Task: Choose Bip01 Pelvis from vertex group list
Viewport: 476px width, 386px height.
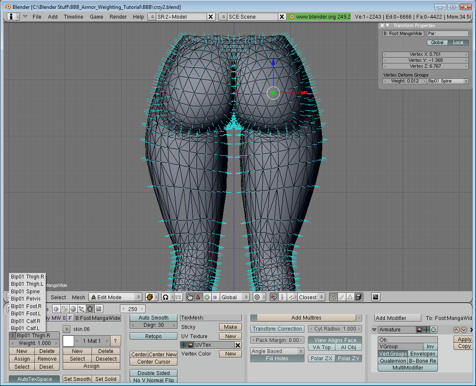Action: point(27,299)
